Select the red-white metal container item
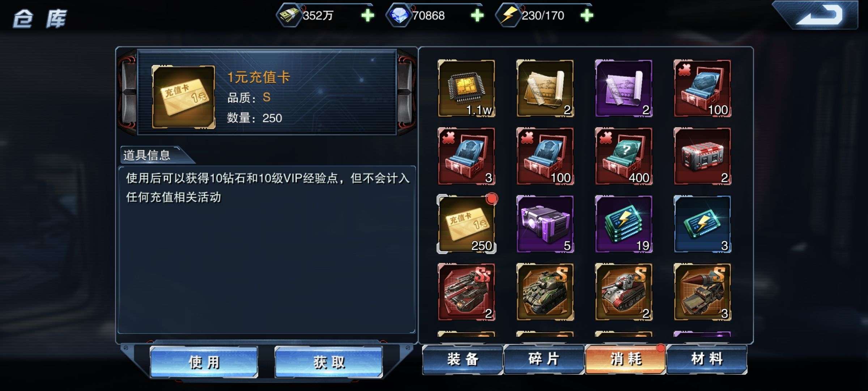This screenshot has height=391, width=868. coord(702,156)
